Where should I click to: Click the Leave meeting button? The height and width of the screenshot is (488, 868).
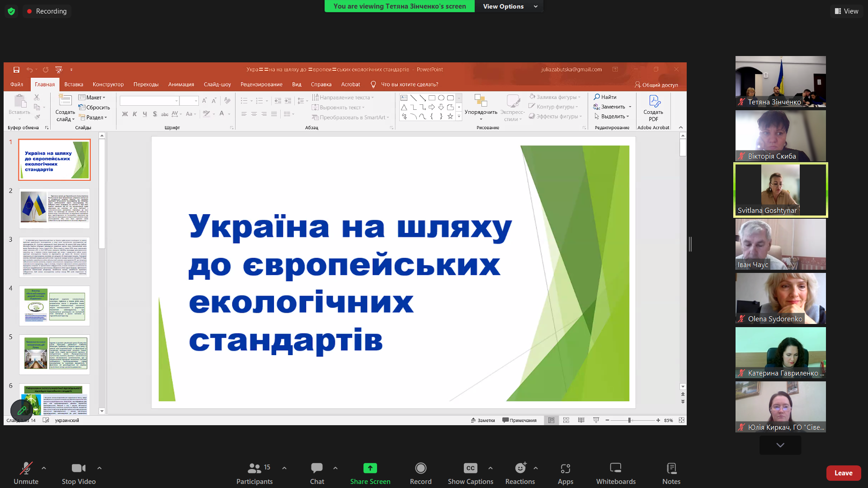click(x=844, y=473)
